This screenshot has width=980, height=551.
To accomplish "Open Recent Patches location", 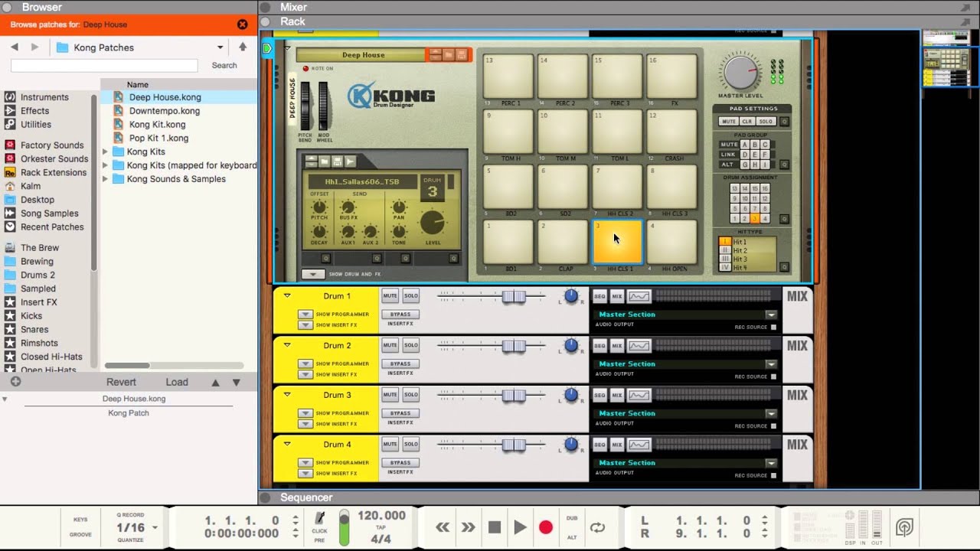I will pyautogui.click(x=52, y=227).
